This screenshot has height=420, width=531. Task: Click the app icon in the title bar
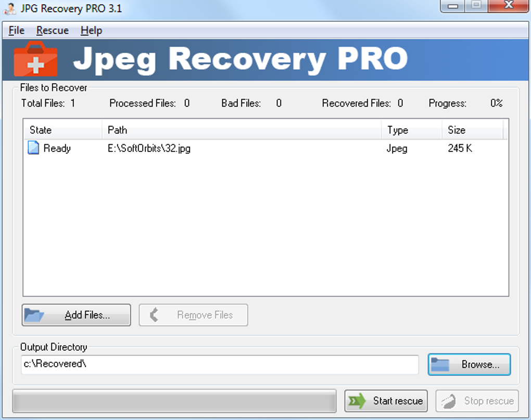(9, 8)
